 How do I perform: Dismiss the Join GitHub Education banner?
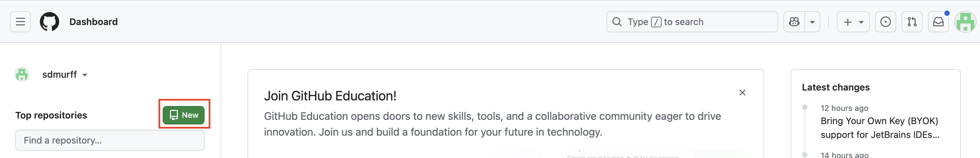pyautogui.click(x=742, y=92)
